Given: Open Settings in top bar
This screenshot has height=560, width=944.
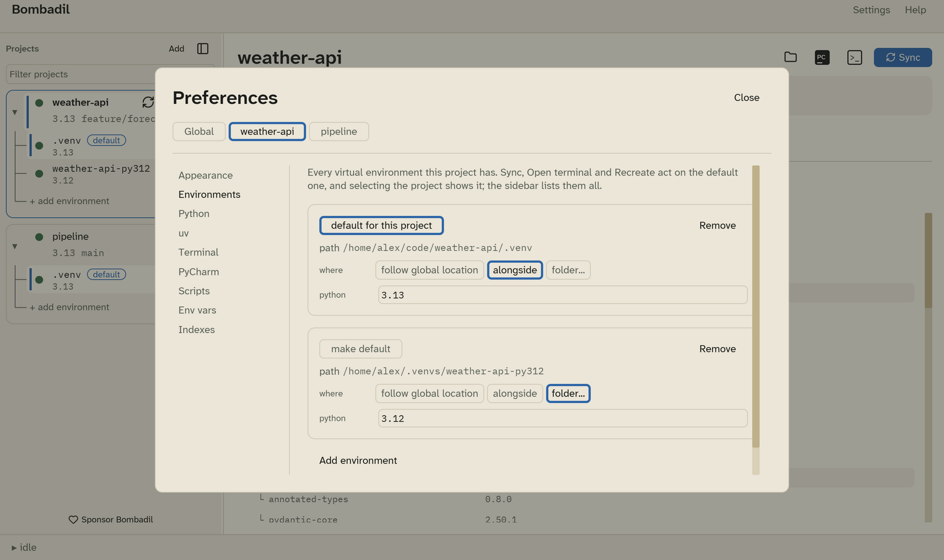Looking at the screenshot, I should click(871, 10).
